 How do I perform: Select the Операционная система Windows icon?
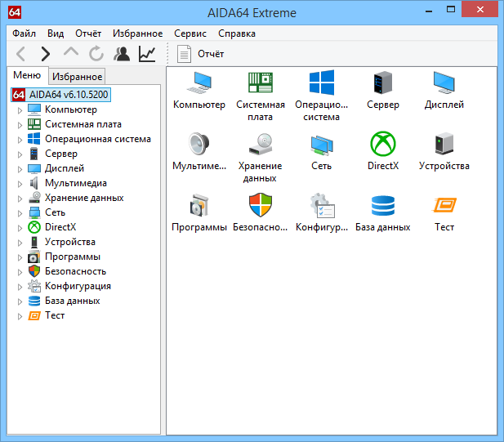click(x=322, y=83)
